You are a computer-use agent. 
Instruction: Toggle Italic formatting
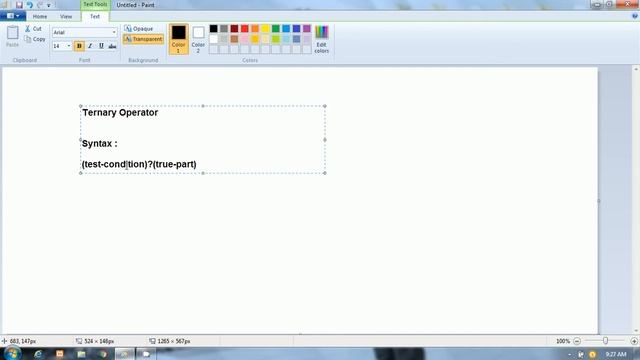point(90,46)
